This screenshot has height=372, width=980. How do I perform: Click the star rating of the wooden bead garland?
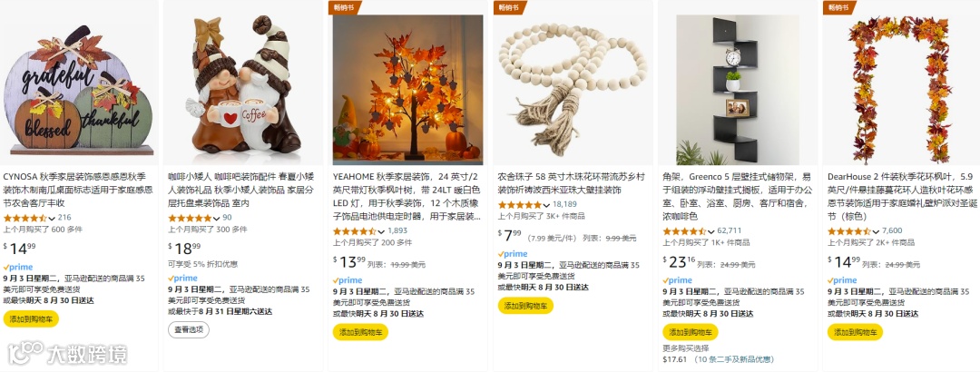519,204
